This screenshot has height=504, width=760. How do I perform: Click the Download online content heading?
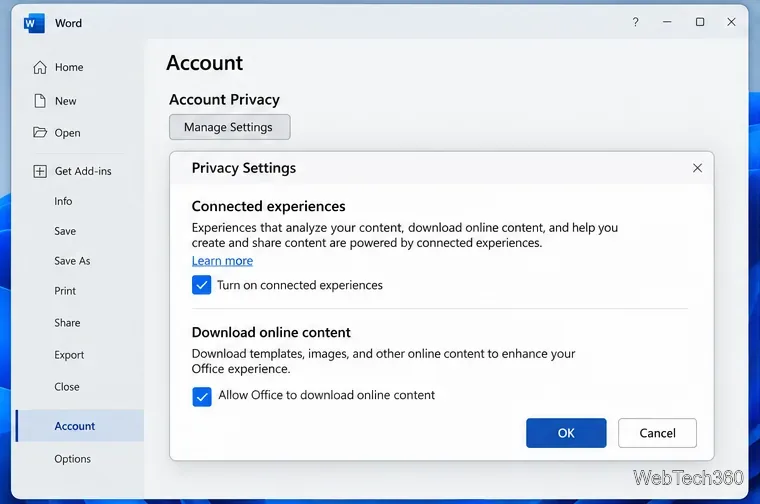271,332
